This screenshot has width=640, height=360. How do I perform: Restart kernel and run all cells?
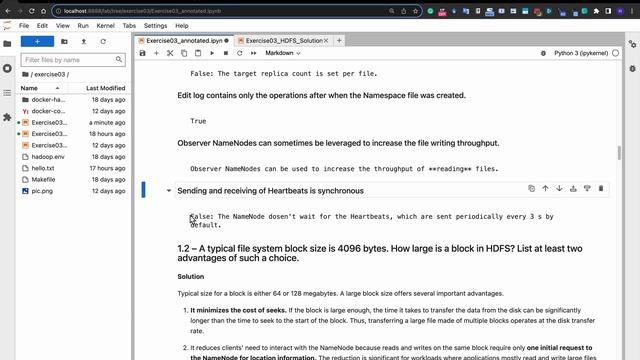click(253, 53)
